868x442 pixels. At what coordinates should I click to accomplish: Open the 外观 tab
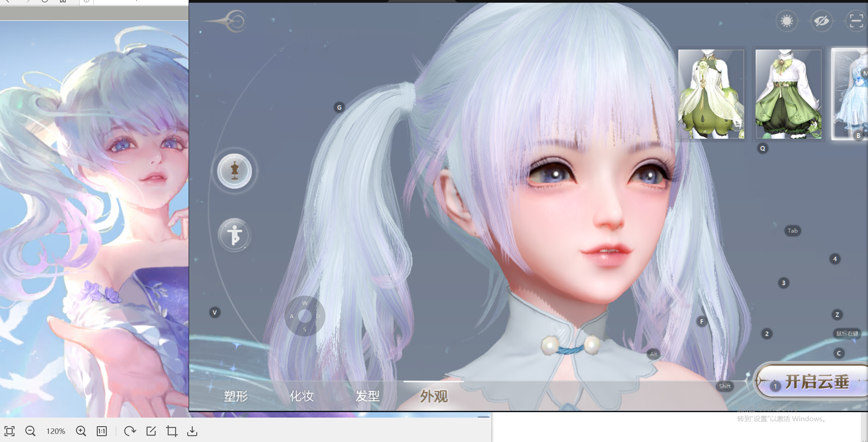434,396
